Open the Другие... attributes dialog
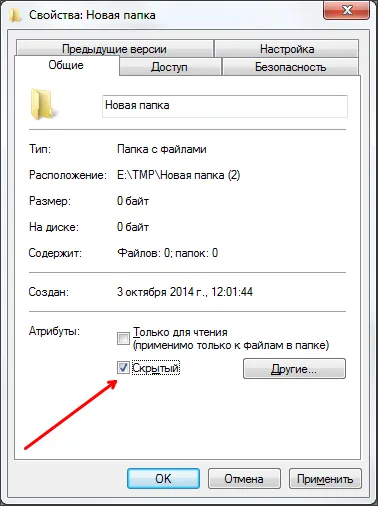The height and width of the screenshot is (506, 378). tap(294, 369)
